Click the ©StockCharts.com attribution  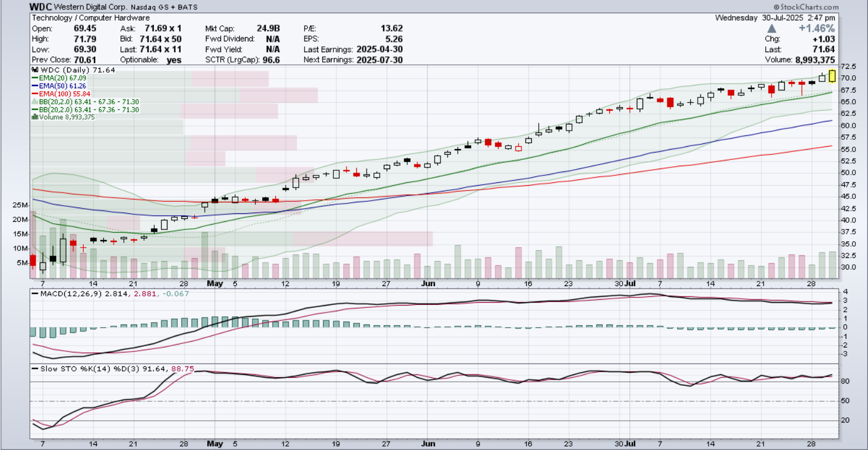[806, 7]
